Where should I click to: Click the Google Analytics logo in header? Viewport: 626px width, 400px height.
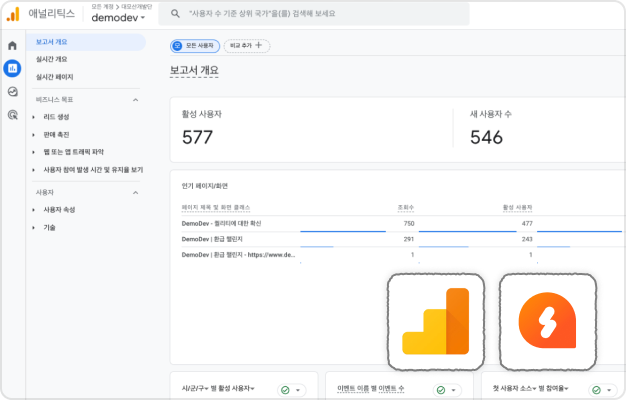[13, 14]
